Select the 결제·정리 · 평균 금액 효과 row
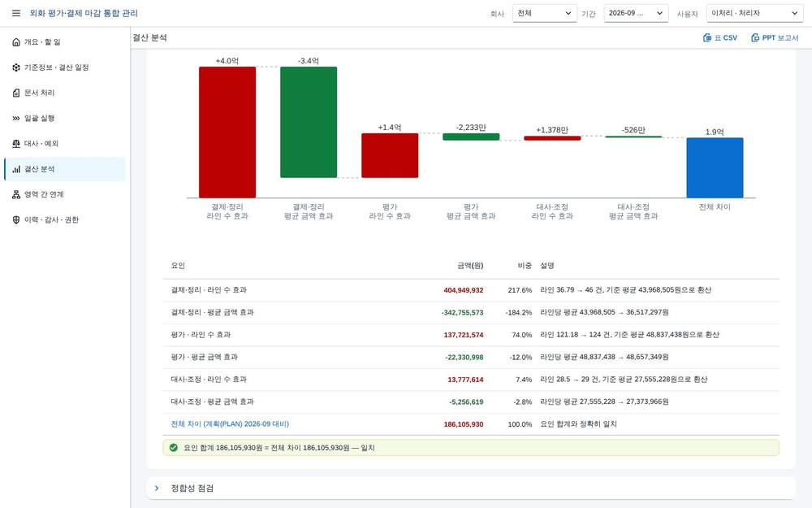 pos(471,313)
